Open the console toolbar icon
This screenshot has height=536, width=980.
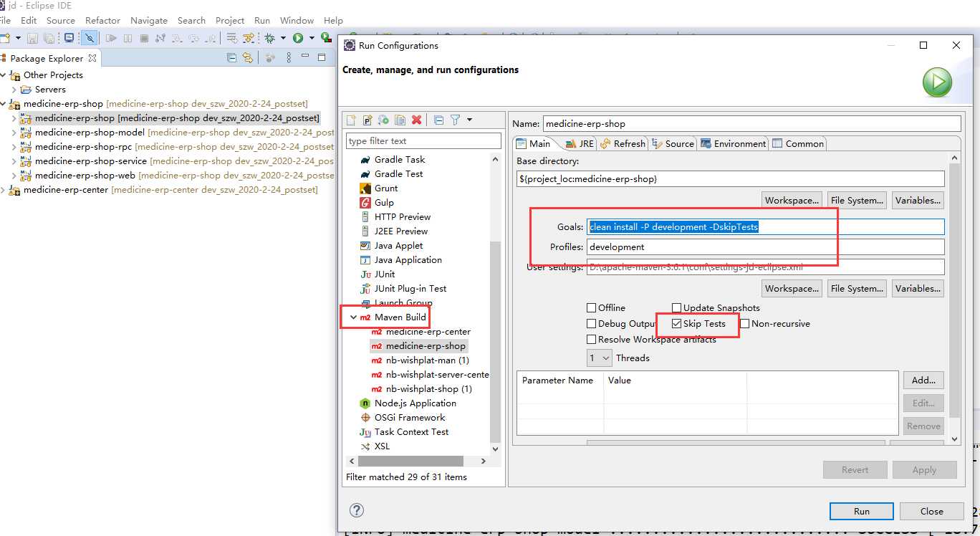(69, 38)
